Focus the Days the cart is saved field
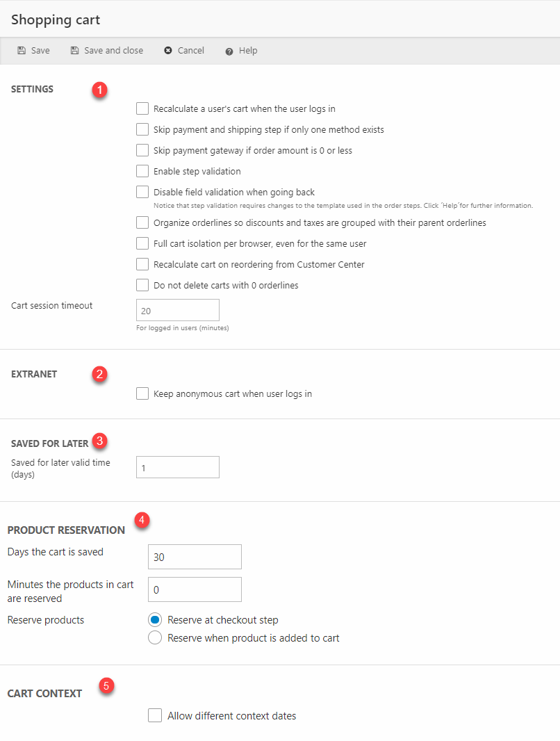This screenshot has height=741, width=560. point(195,557)
